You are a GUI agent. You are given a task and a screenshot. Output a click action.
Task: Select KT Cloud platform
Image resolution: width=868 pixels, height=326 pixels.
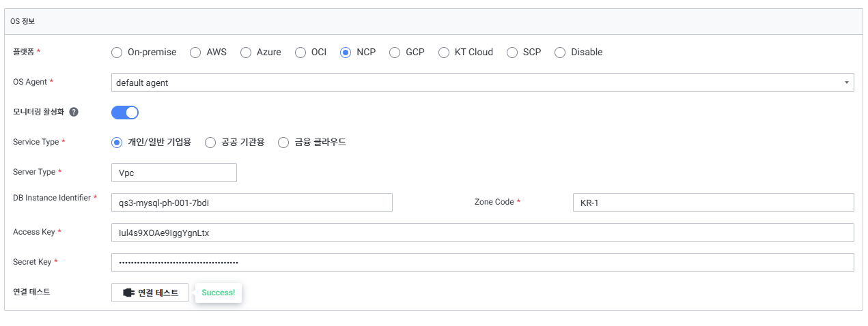click(x=444, y=53)
